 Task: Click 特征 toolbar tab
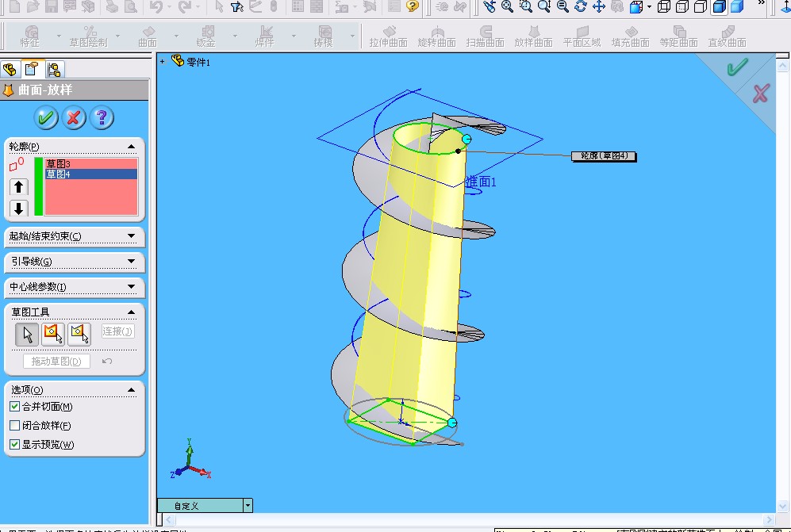[30, 36]
